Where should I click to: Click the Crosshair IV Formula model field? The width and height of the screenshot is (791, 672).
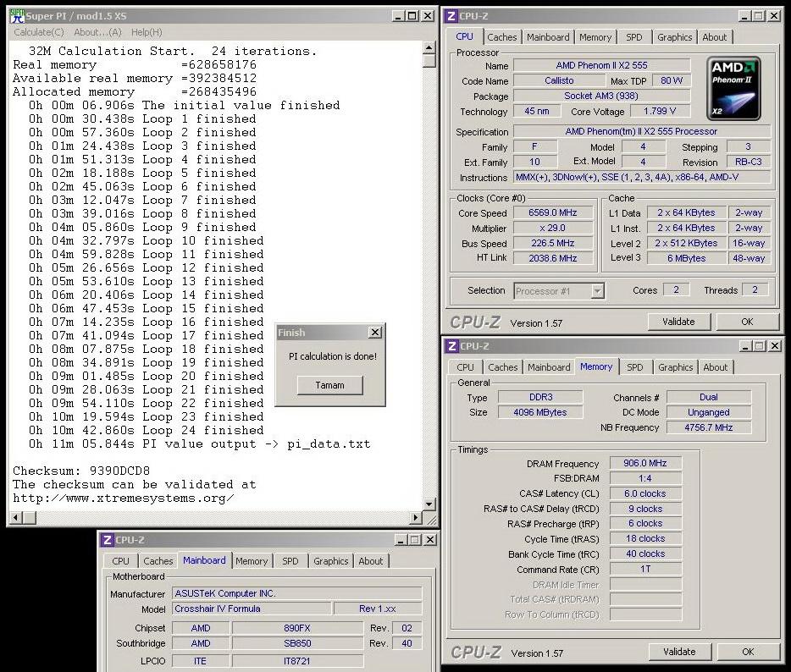252,609
